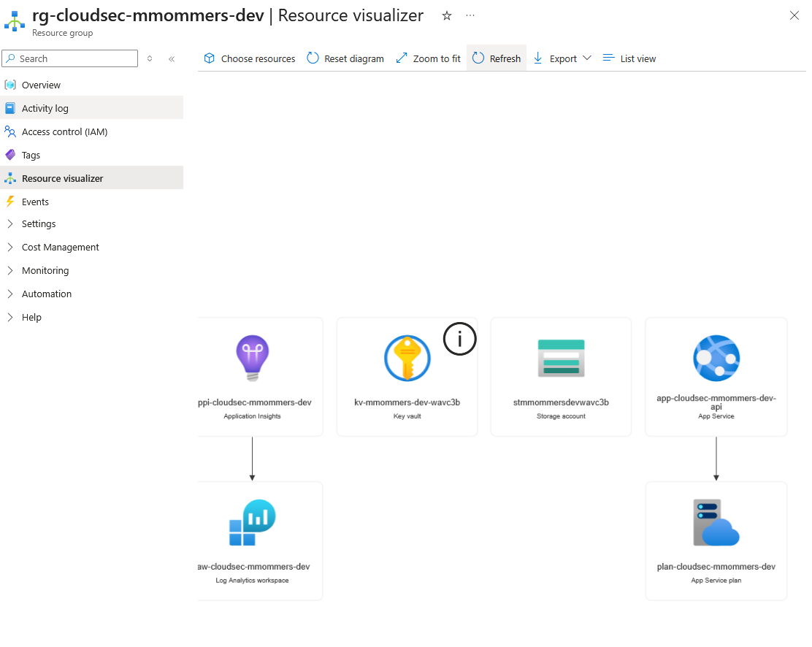
Task: Click the purple Tags icon
Action: (10, 155)
